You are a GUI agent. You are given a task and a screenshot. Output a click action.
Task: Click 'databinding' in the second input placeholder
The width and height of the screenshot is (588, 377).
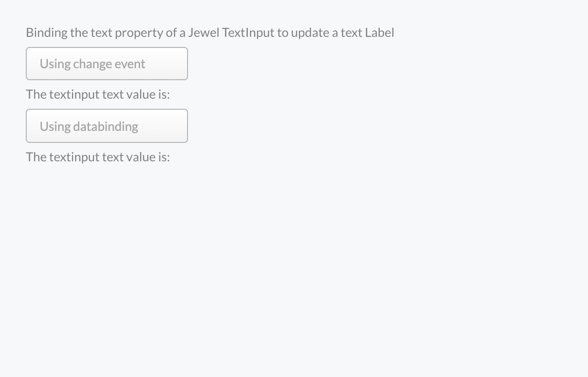pyautogui.click(x=106, y=127)
